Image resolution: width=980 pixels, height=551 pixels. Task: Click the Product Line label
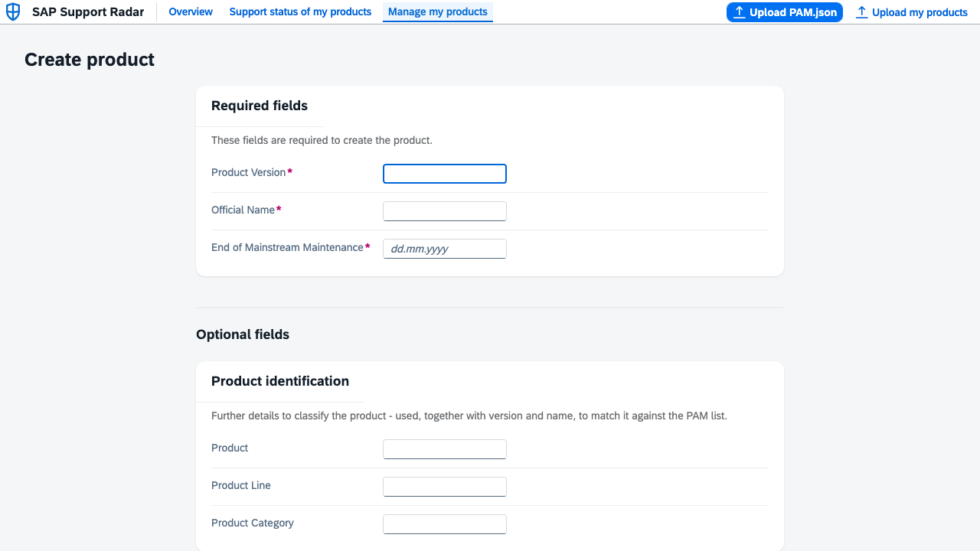point(241,485)
